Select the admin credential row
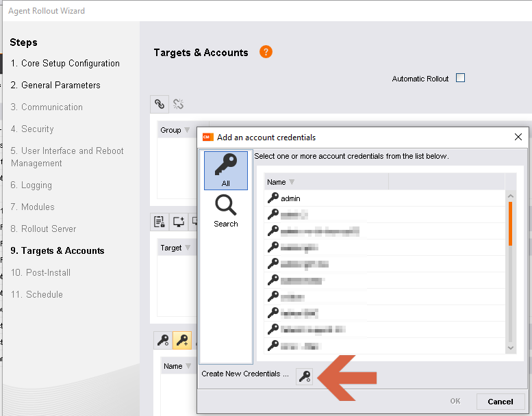Image resolution: width=532 pixels, height=416 pixels. [290, 198]
